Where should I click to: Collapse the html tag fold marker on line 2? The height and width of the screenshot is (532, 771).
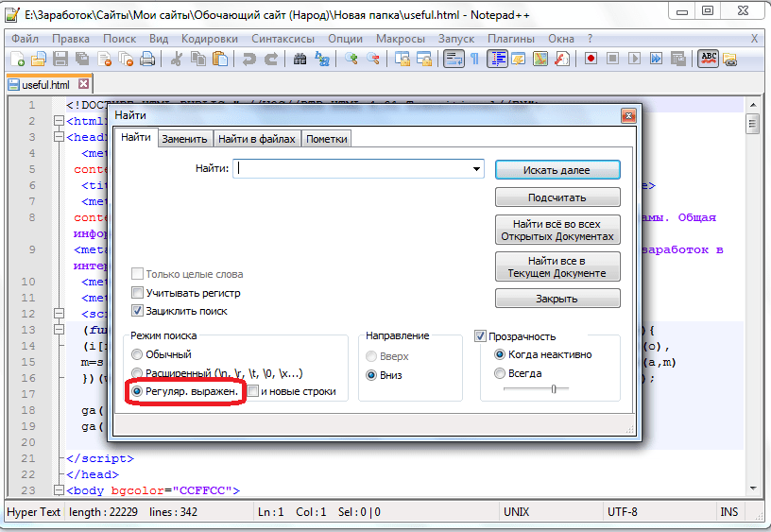59,121
